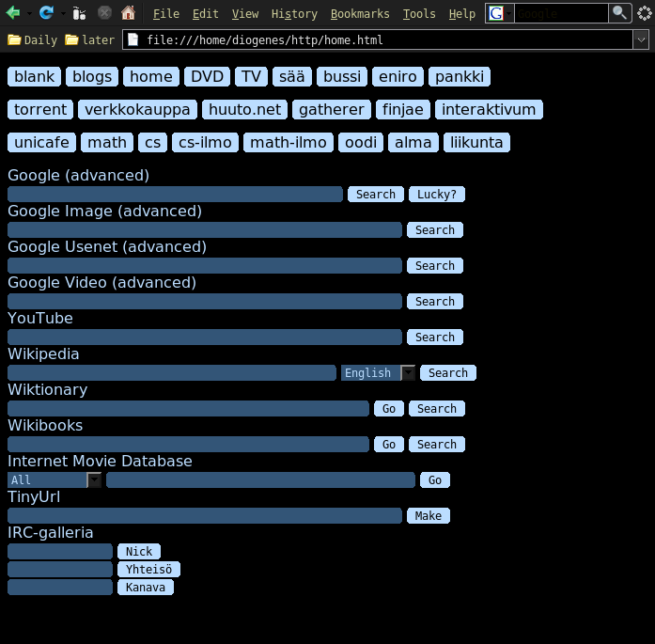Focus the Wikipedia search input field
This screenshot has width=655, height=644.
172,373
